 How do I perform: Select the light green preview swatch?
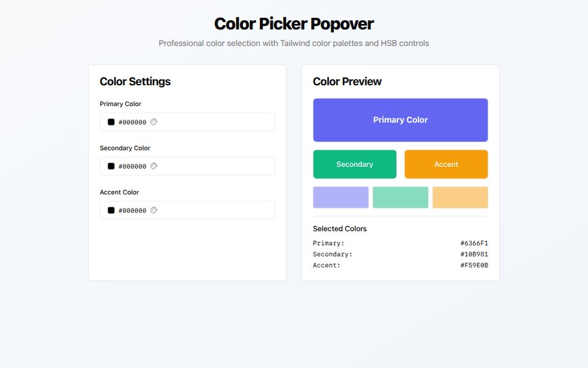400,197
